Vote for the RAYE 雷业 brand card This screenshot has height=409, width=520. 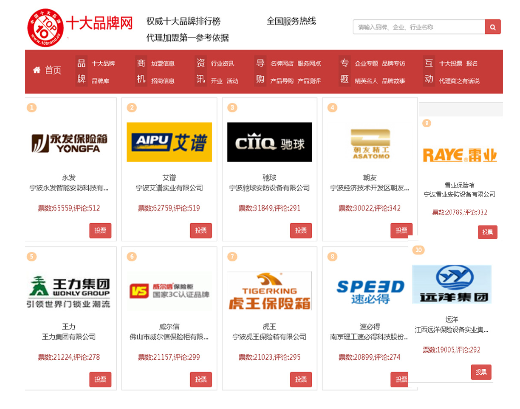(487, 232)
